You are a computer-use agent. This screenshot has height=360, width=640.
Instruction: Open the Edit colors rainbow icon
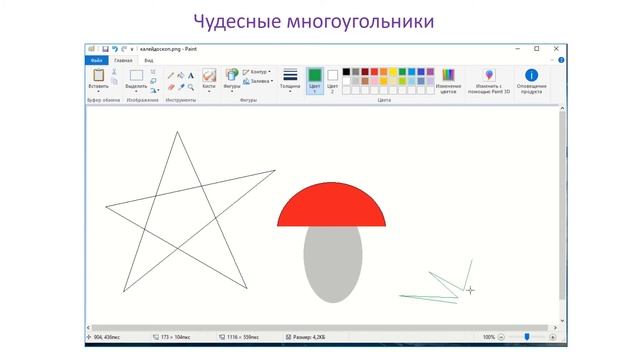coord(448,75)
